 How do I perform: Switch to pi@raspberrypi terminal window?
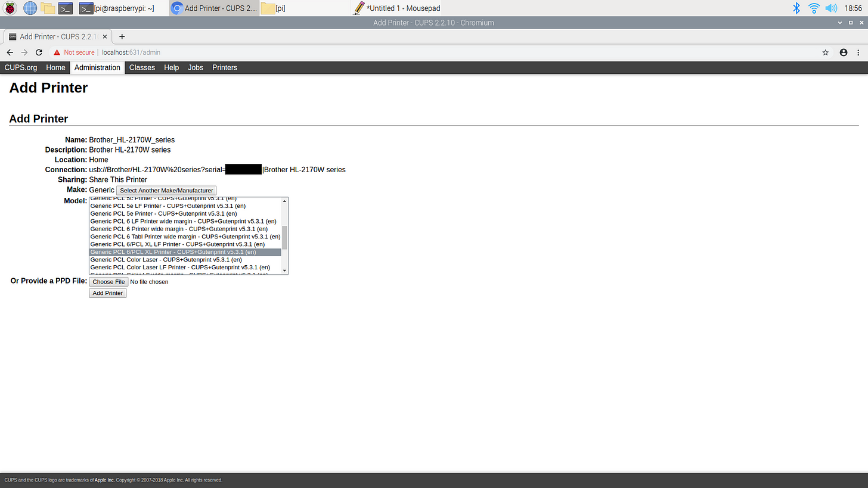click(123, 8)
